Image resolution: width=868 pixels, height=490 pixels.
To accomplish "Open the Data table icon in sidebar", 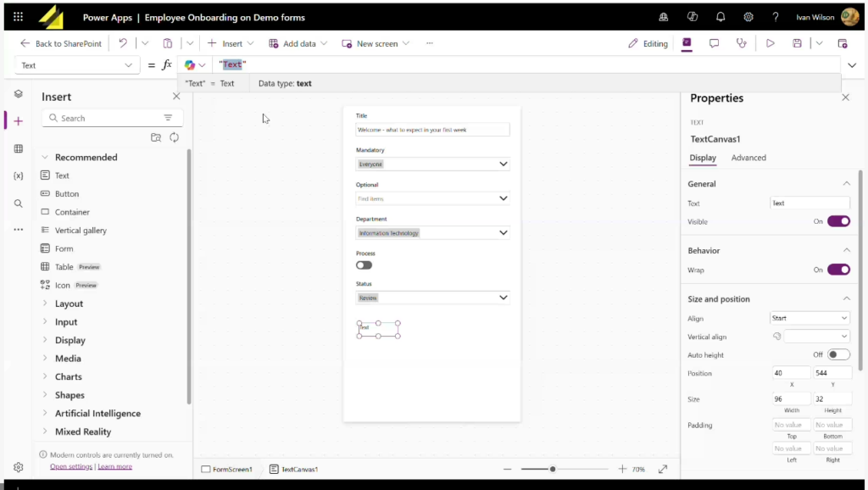I will 18,148.
